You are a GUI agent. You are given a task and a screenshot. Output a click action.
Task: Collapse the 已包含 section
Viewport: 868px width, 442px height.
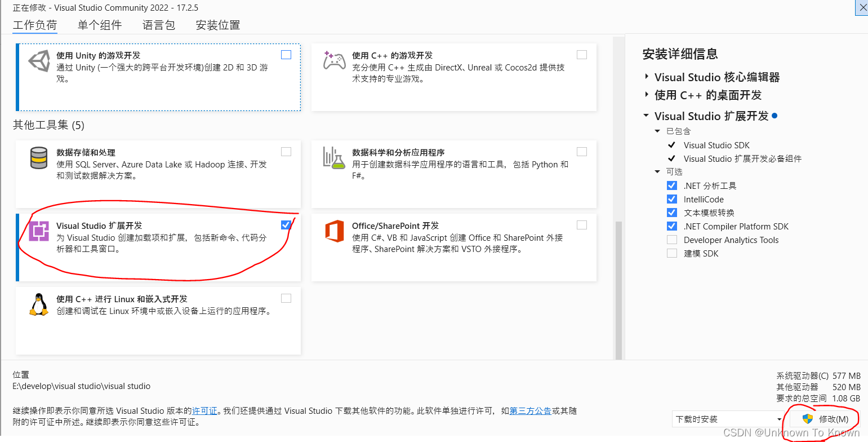coord(657,131)
